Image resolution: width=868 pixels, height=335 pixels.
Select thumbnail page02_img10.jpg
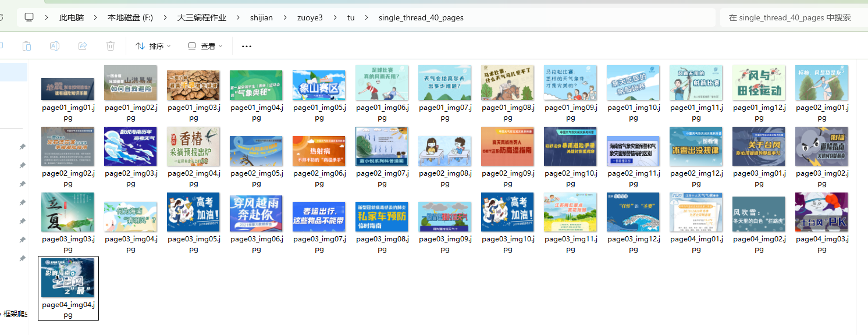click(x=570, y=146)
